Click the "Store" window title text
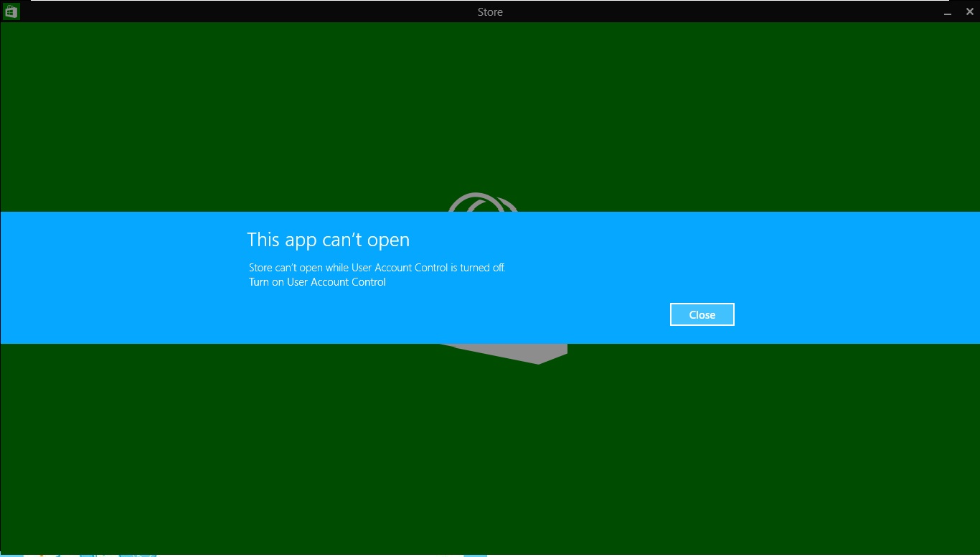This screenshot has width=980, height=557. point(490,12)
